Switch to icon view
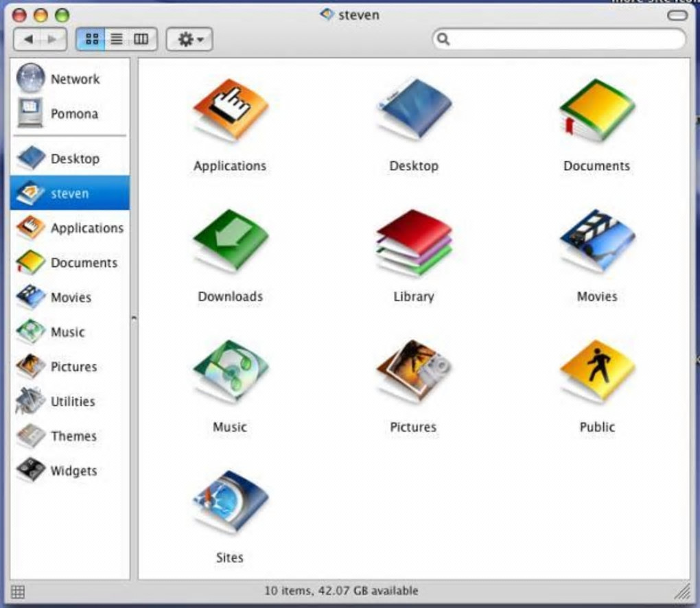Screen dimensions: 700x608 coord(91,39)
